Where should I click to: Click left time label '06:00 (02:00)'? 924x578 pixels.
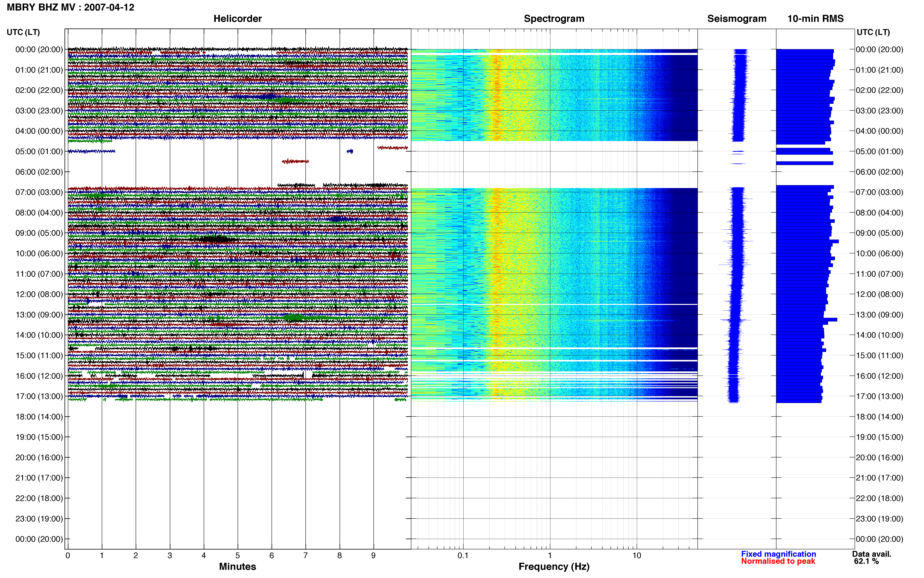click(39, 172)
